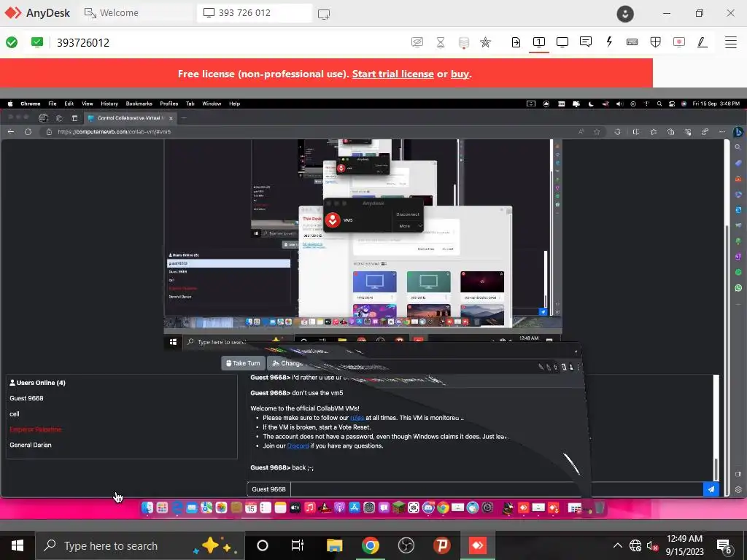
Task: Open remote Mac History menu
Action: [109, 104]
